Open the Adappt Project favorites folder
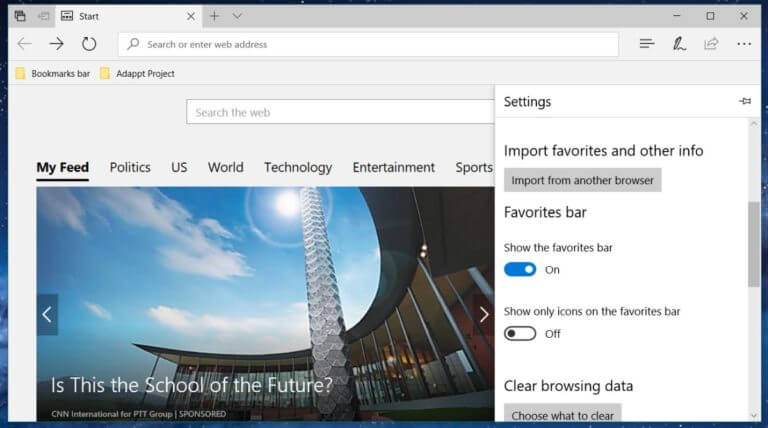This screenshot has height=428, width=768. coord(137,73)
